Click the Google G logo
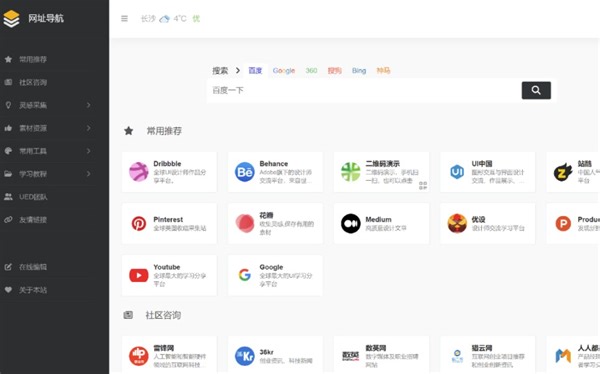Image resolution: width=600 pixels, height=374 pixels. pyautogui.click(x=245, y=275)
